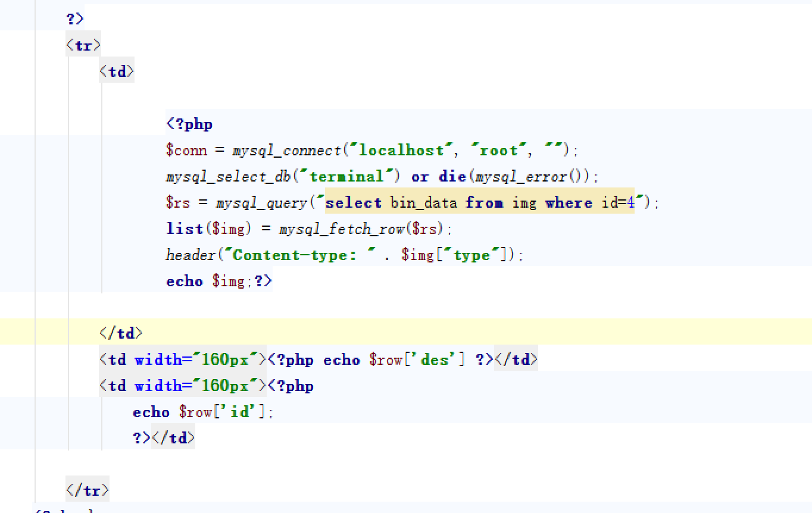Click the select keyword in the query
Viewport: 812px width, 513px height.
pyautogui.click(x=354, y=203)
